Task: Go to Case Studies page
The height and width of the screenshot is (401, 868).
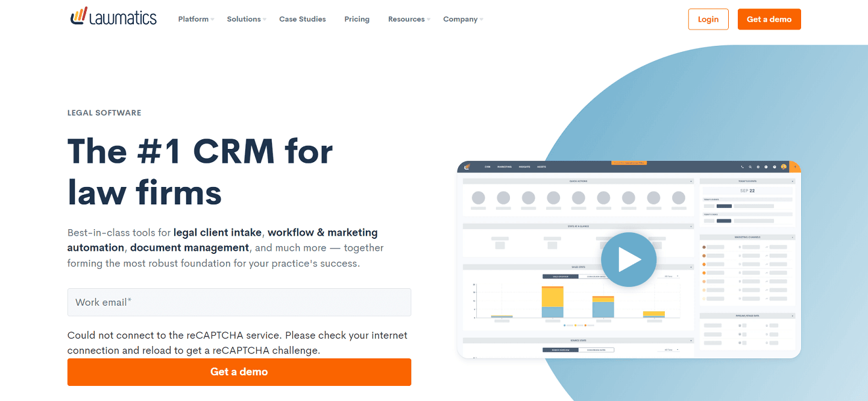Action: 303,19
